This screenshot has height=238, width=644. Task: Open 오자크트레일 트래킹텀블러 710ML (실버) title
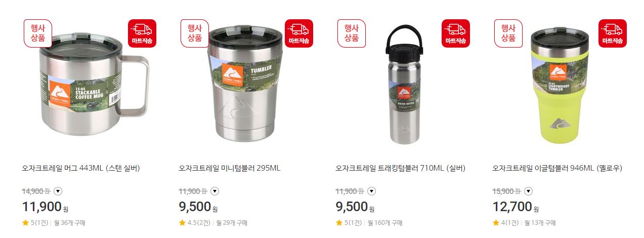[x=401, y=168]
